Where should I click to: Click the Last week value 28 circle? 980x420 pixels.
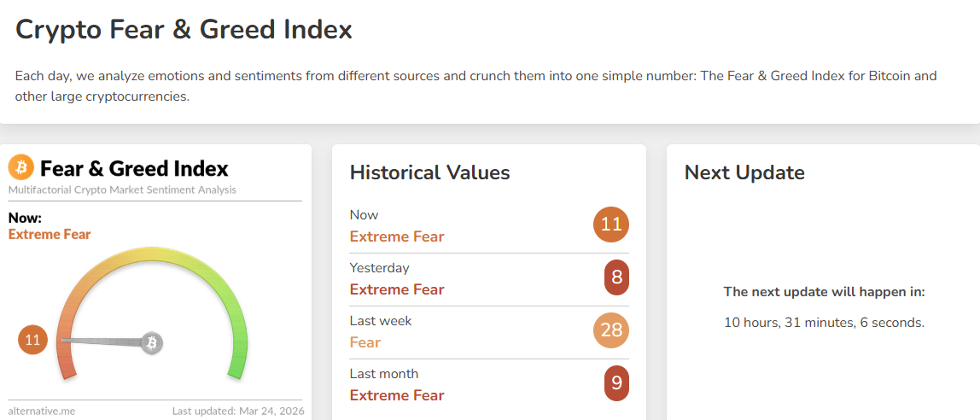611,331
